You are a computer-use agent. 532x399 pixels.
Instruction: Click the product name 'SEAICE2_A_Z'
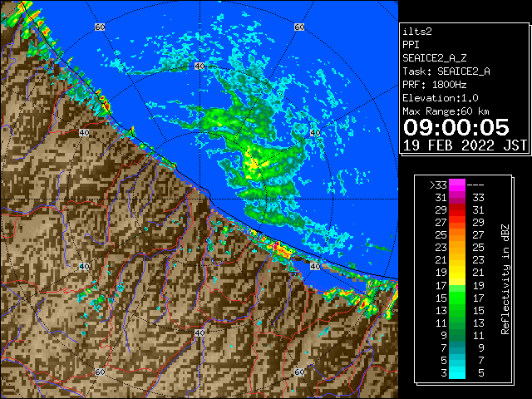pyautogui.click(x=434, y=58)
